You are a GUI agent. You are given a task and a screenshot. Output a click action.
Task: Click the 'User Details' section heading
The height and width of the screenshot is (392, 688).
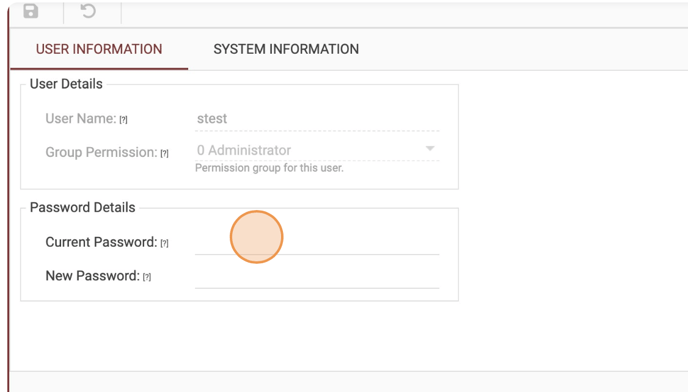pos(66,84)
